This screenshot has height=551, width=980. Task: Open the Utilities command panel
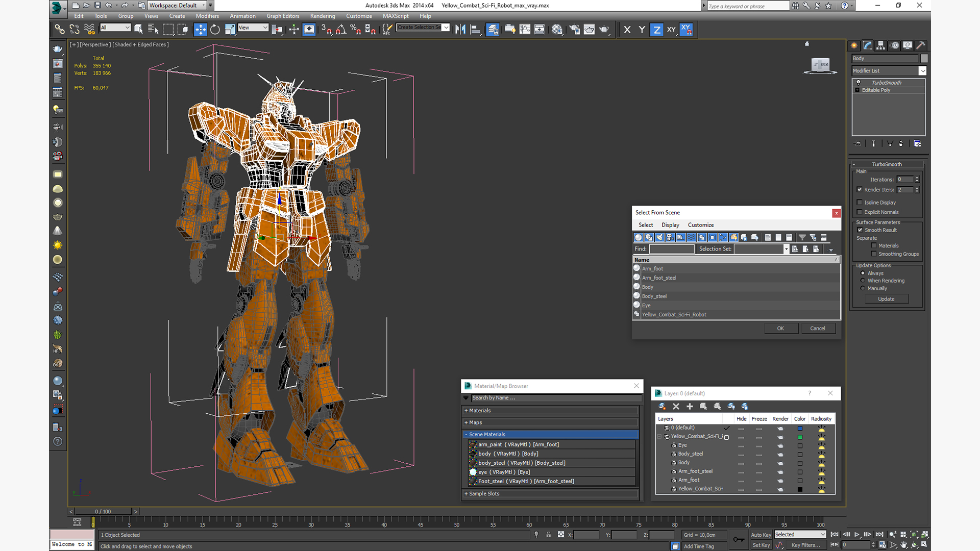[920, 45]
